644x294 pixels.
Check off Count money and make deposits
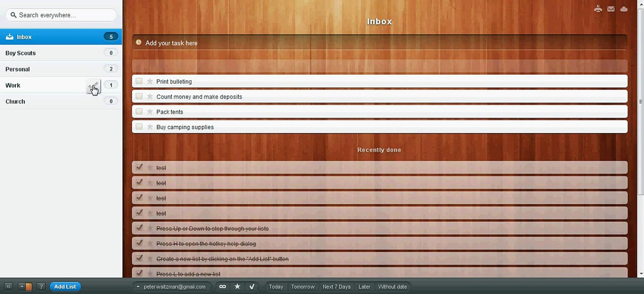point(139,96)
